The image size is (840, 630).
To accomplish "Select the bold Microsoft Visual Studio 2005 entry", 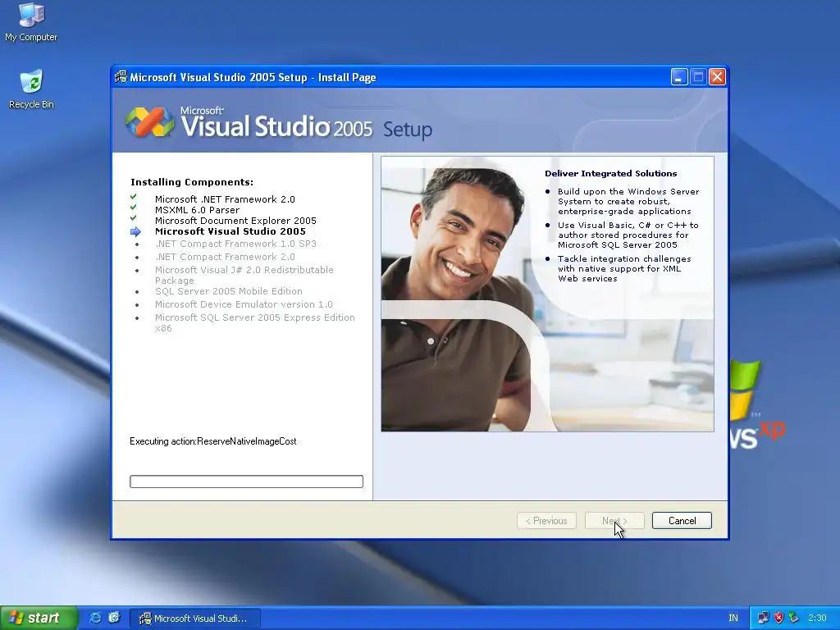I will pyautogui.click(x=231, y=231).
